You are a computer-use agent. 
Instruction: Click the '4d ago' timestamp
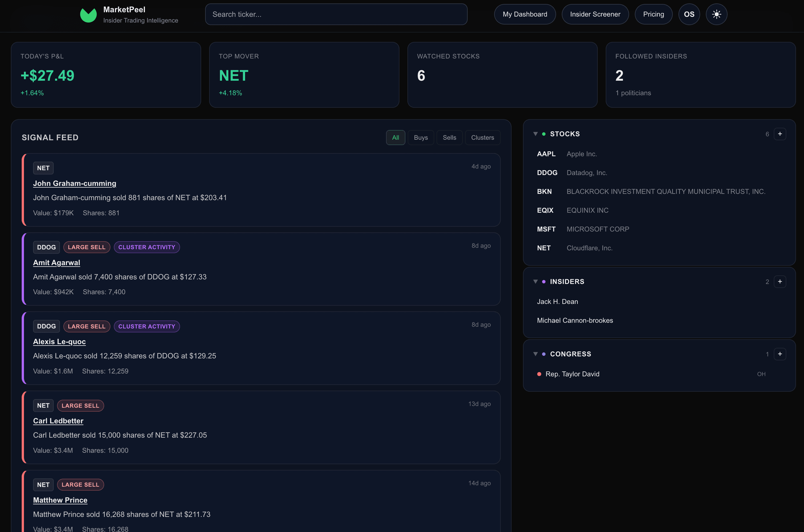pos(481,166)
